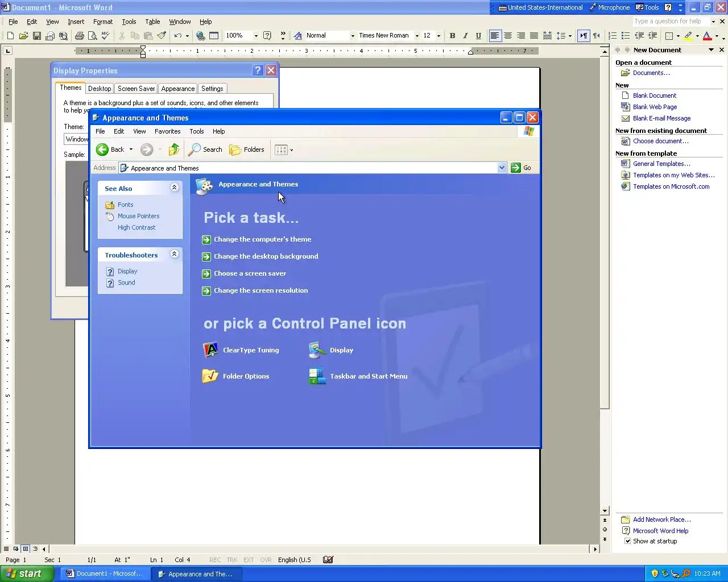The height and width of the screenshot is (582, 728).
Task: Toggle underline formatting
Action: [x=478, y=36]
